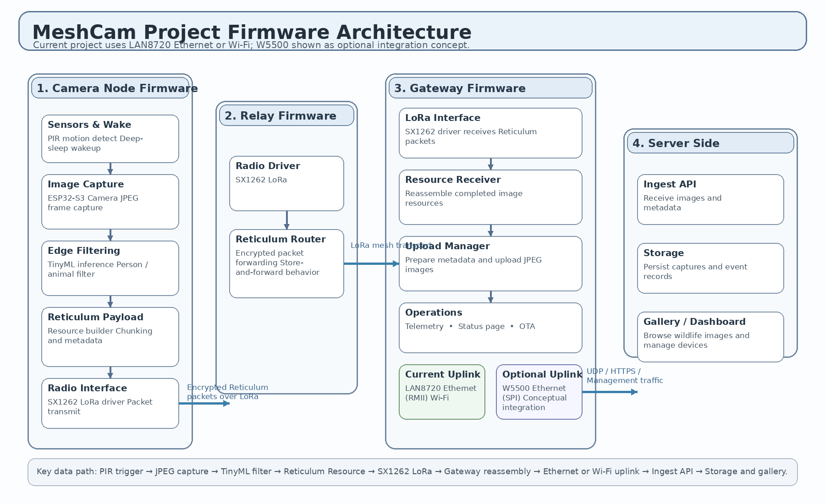Select the Resource Receiver block
This screenshot has width=825, height=504.
[x=490, y=197]
